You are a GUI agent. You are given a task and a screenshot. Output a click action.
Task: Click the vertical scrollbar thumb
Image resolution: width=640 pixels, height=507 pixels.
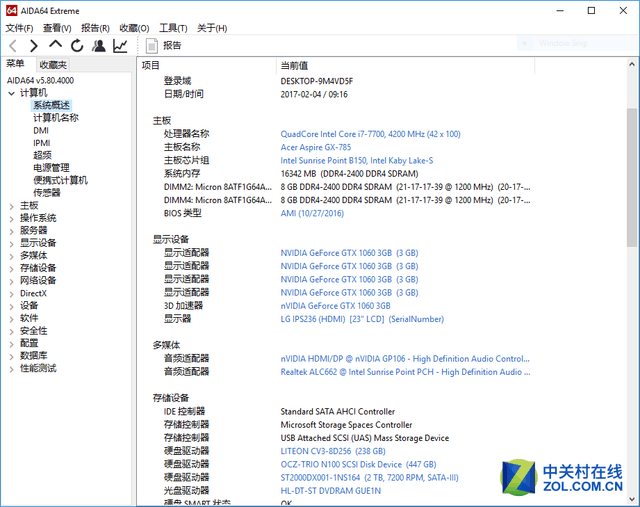pos(632,178)
